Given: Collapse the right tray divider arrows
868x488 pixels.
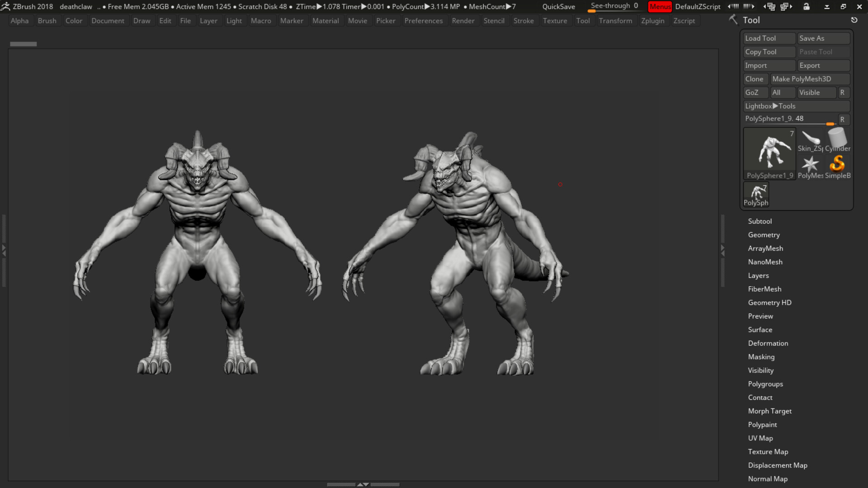Looking at the screenshot, I should pyautogui.click(x=722, y=251).
